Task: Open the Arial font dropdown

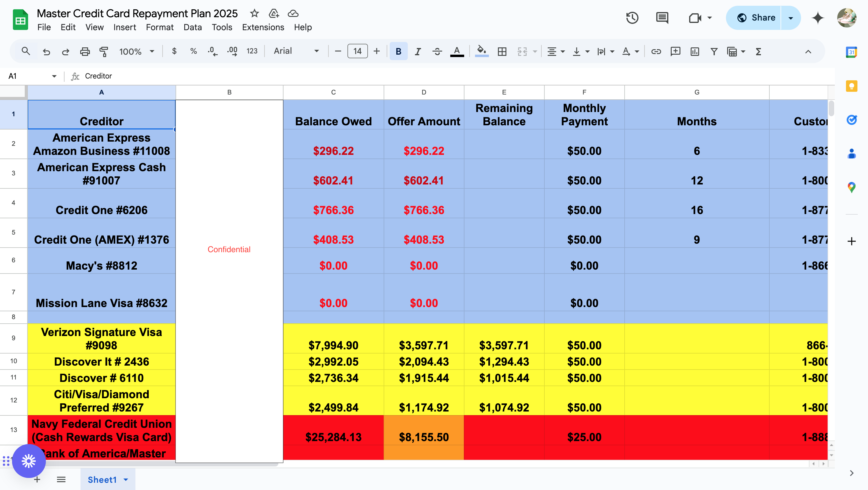Action: 296,51
